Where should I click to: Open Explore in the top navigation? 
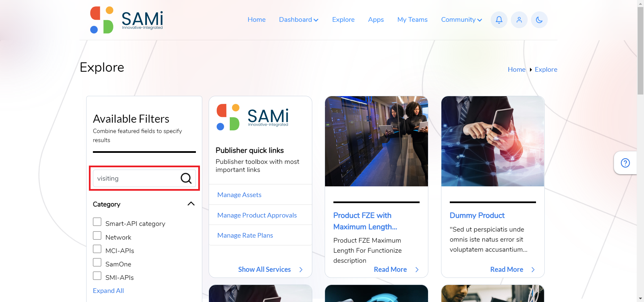pos(343,20)
